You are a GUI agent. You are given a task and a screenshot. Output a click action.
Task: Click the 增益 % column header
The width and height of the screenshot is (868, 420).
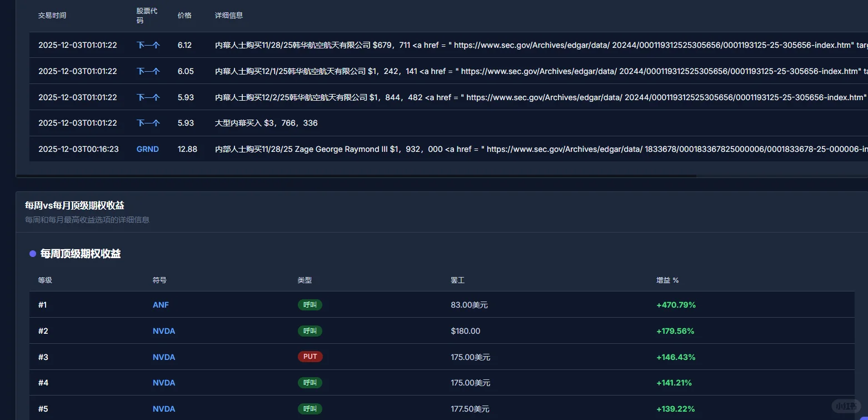point(667,280)
